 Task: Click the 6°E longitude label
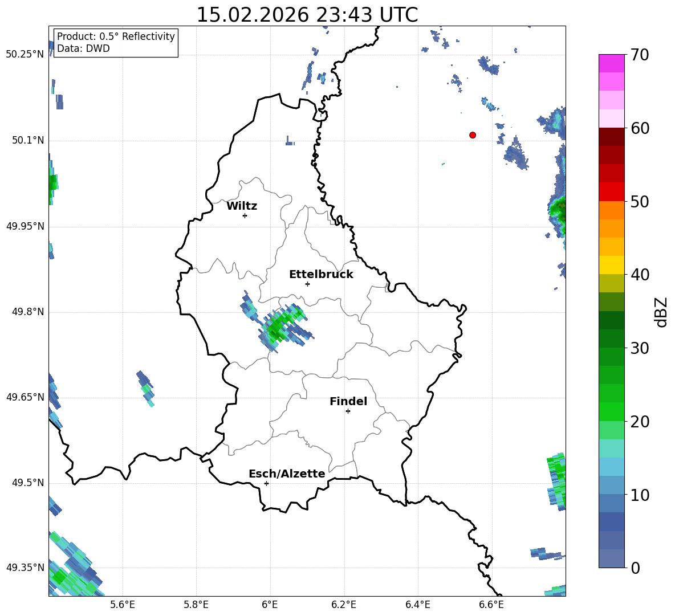click(x=270, y=605)
